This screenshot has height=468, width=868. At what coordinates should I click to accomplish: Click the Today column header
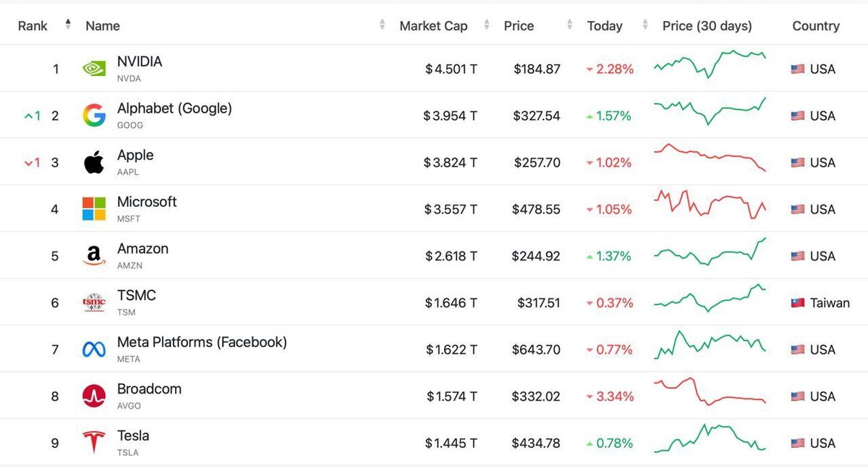[x=605, y=26]
